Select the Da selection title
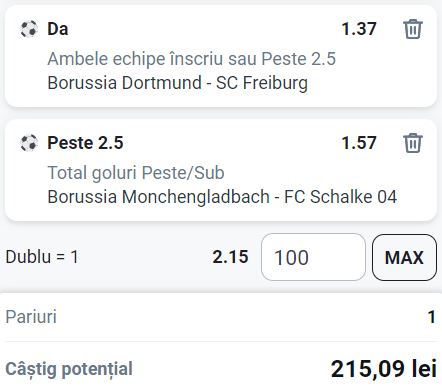 pyautogui.click(x=58, y=29)
